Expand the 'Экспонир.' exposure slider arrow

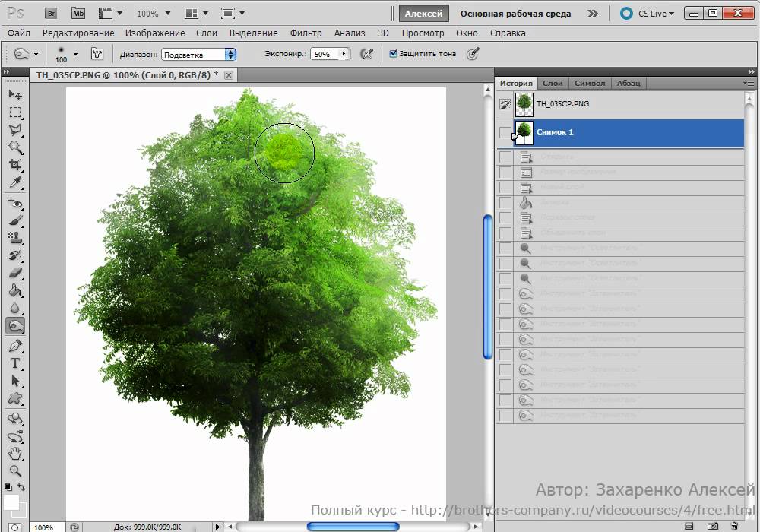pos(344,55)
